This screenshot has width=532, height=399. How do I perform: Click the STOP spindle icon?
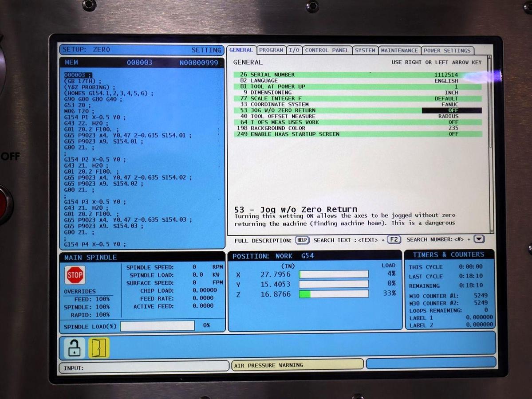[75, 275]
